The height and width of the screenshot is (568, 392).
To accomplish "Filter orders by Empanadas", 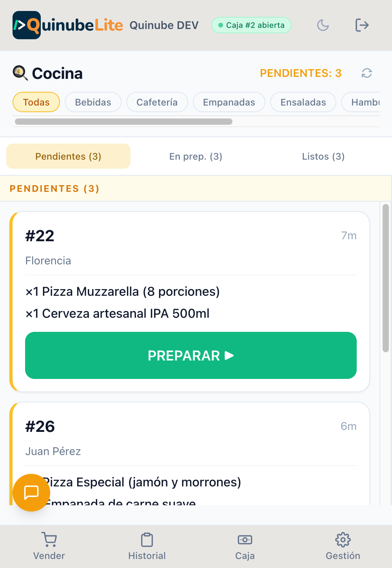I will [229, 102].
